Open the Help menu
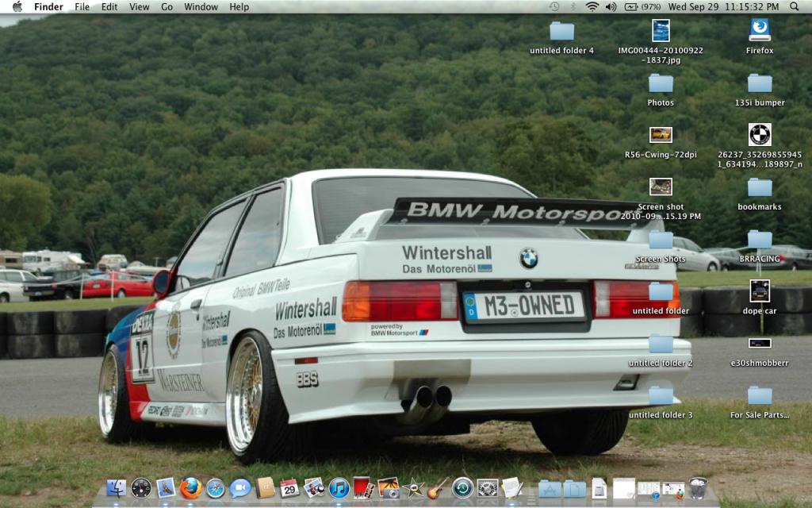This screenshot has width=812, height=508. [239, 6]
